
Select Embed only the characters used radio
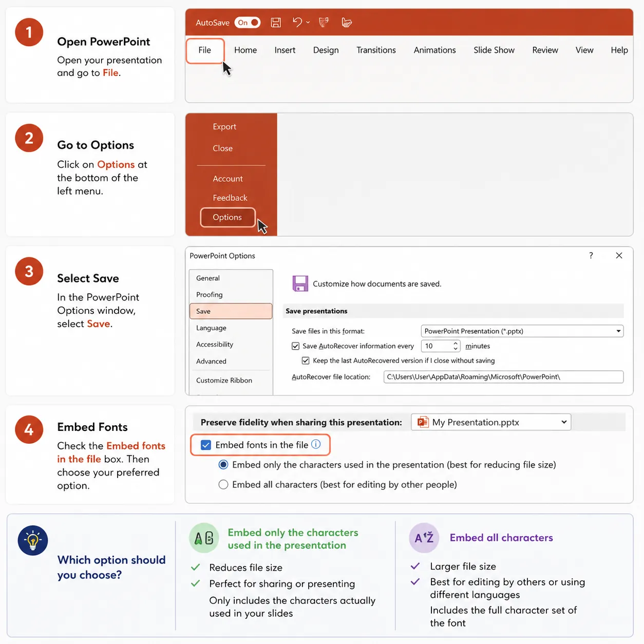point(223,465)
